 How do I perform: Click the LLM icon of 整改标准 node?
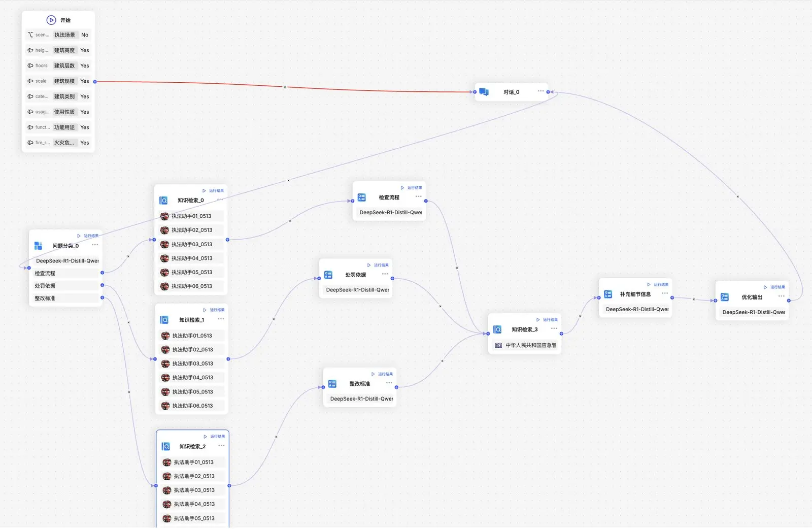click(x=332, y=384)
